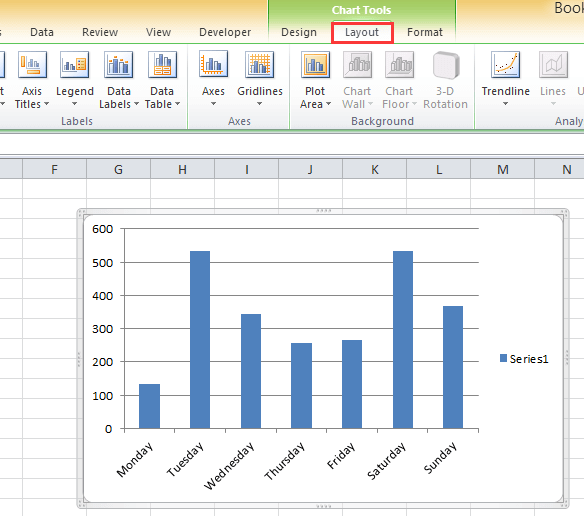Expand the Gridlines dropdown arrow
Viewport: 584px width, 516px height.
click(260, 104)
